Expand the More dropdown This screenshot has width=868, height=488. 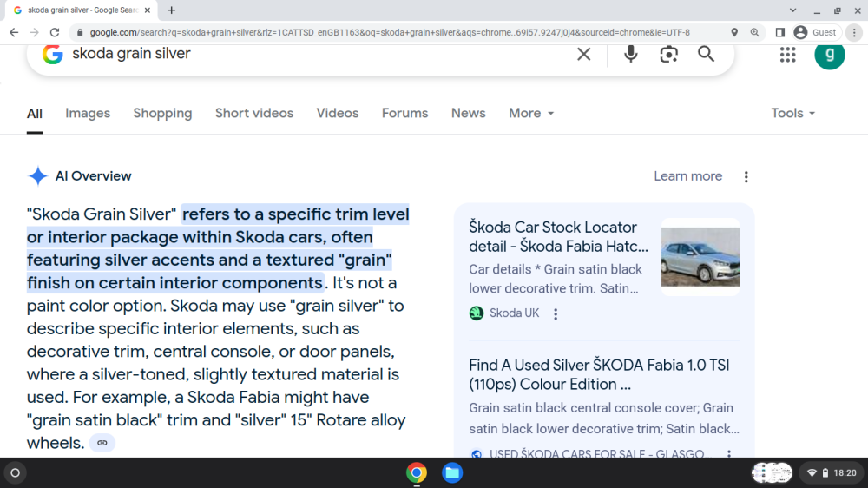click(531, 113)
